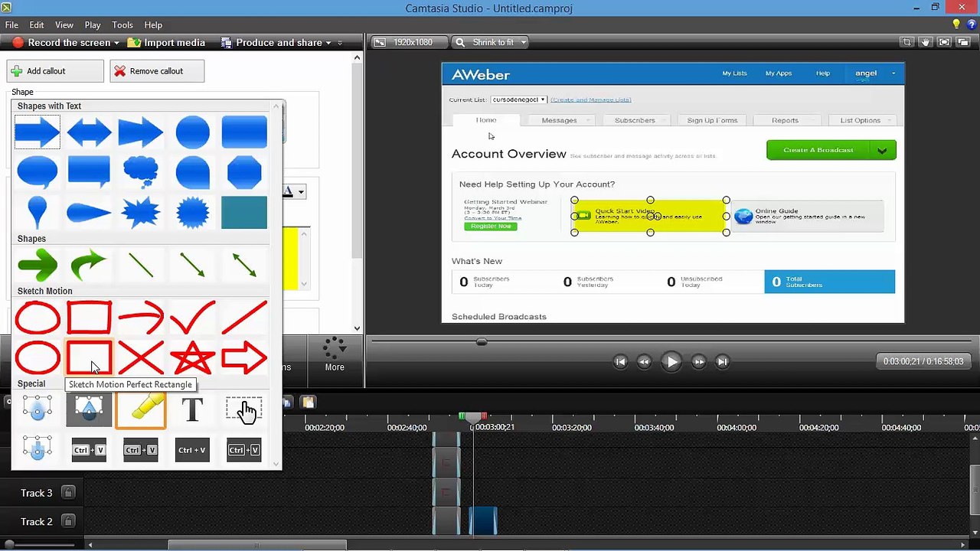Choose the blue circle callout shape
This screenshot has width=980, height=551.
click(x=192, y=132)
